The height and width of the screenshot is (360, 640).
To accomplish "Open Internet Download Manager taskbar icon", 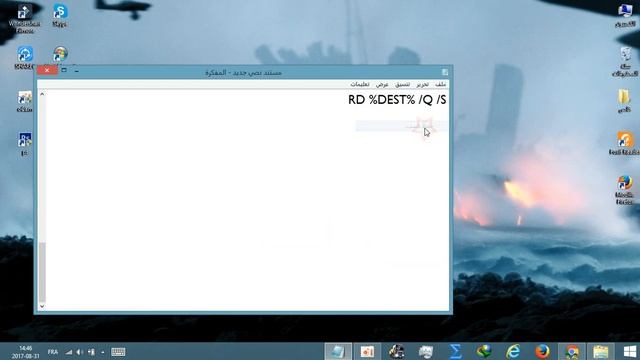I will click(x=484, y=351).
